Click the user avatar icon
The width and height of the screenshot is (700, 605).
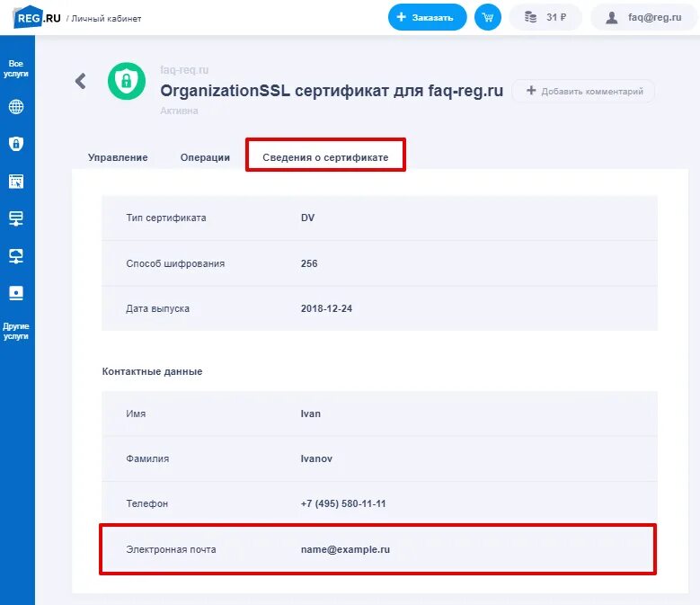(x=612, y=17)
